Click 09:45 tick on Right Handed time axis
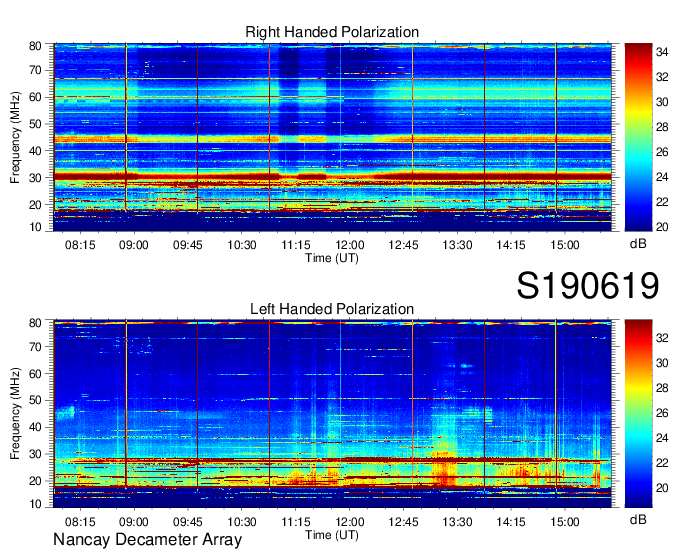The height and width of the screenshot is (552, 680). 188,245
